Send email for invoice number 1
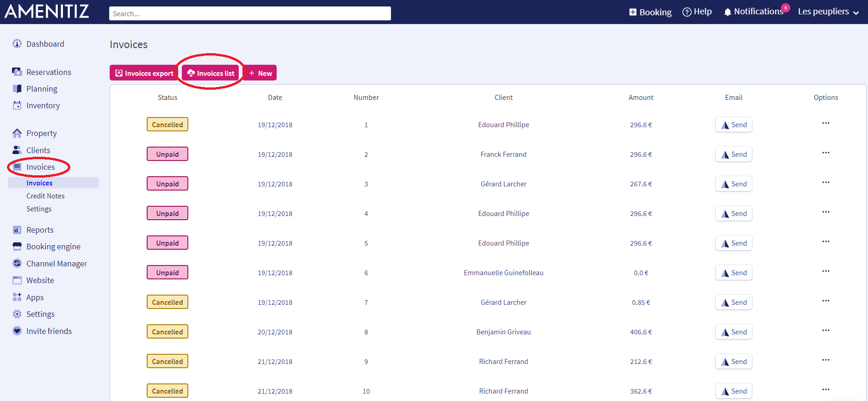868x401 pixels. click(x=734, y=125)
